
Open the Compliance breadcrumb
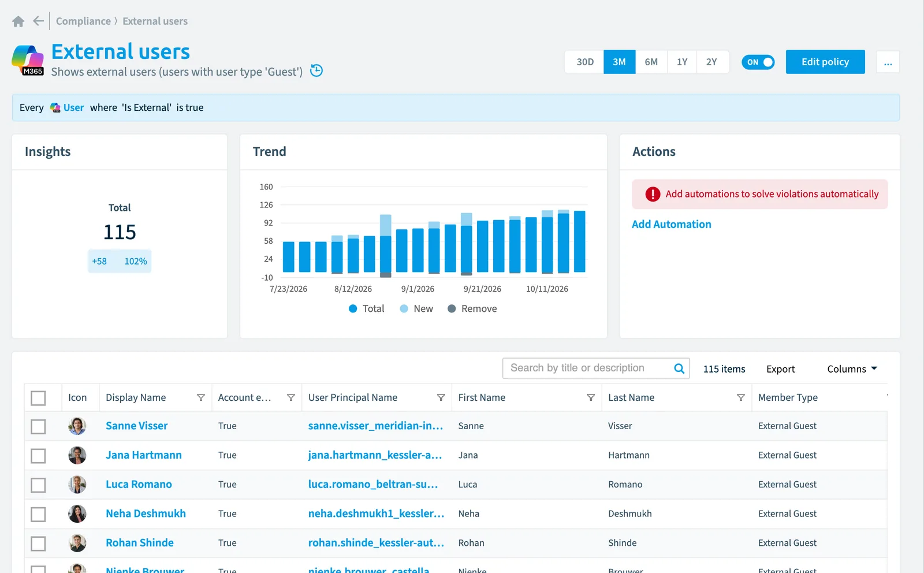83,21
